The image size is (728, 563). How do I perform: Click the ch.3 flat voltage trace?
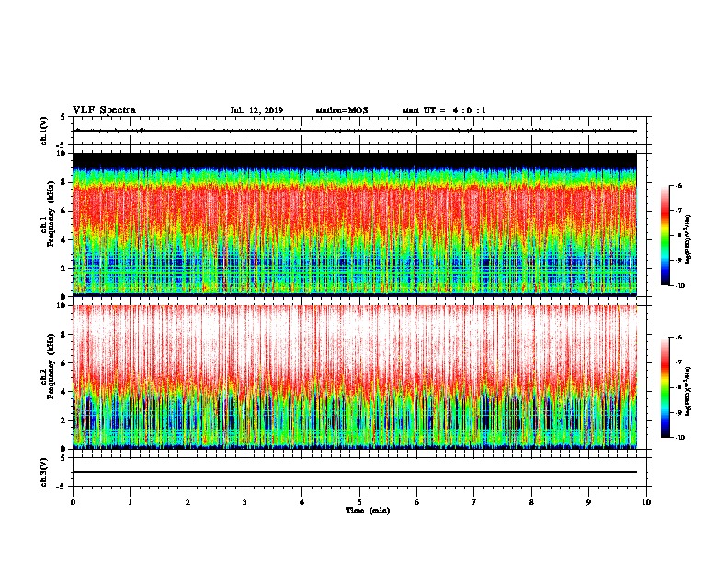(355, 472)
